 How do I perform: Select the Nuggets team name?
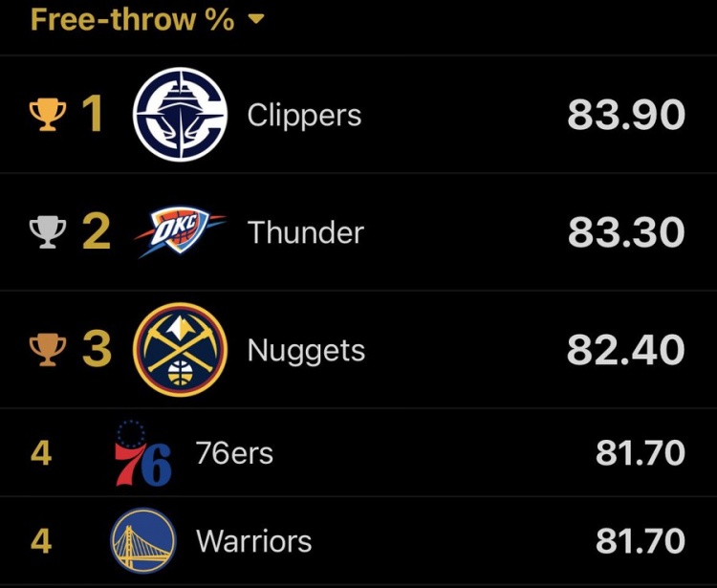pyautogui.click(x=306, y=351)
